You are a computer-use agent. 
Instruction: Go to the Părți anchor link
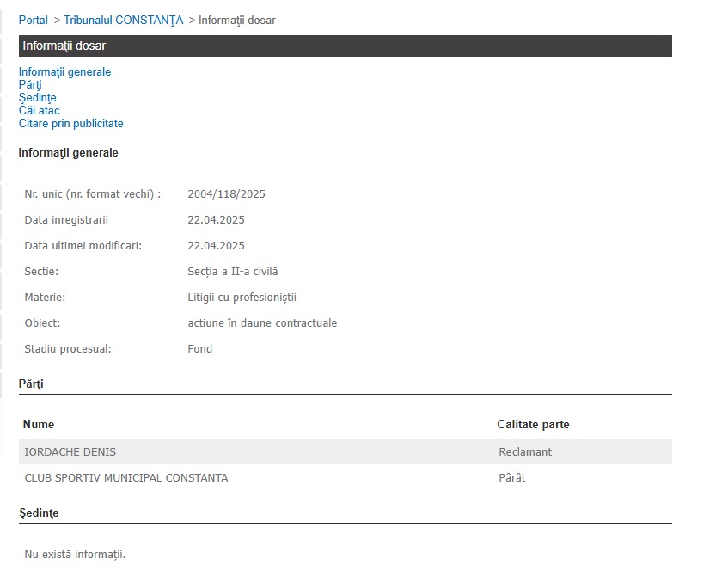coord(30,85)
